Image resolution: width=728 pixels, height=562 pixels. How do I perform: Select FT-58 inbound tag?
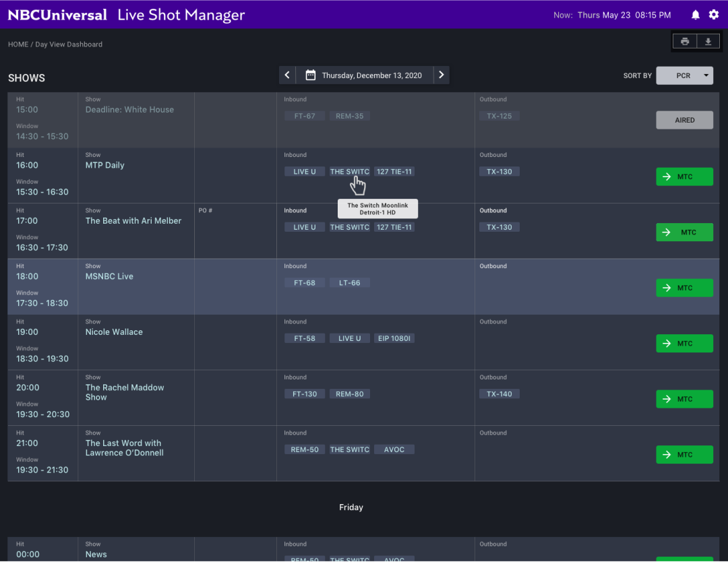click(305, 339)
